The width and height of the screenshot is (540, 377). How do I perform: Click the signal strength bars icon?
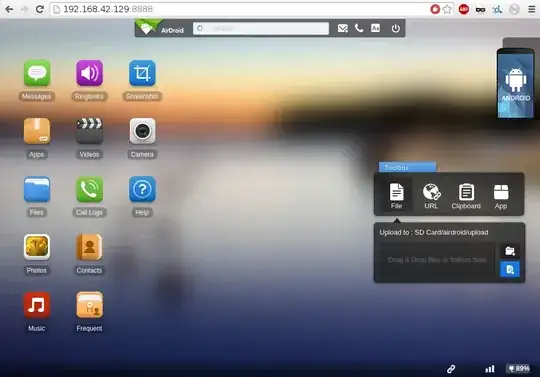pos(490,369)
